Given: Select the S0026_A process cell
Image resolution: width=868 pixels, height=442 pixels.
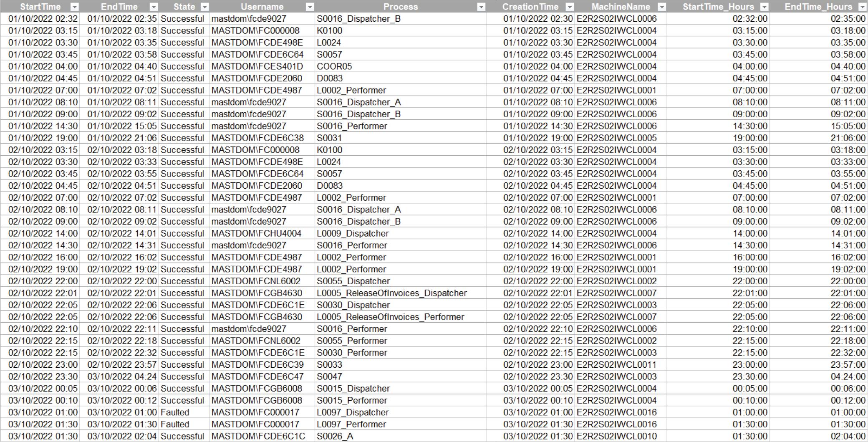Looking at the screenshot, I should click(x=335, y=436).
